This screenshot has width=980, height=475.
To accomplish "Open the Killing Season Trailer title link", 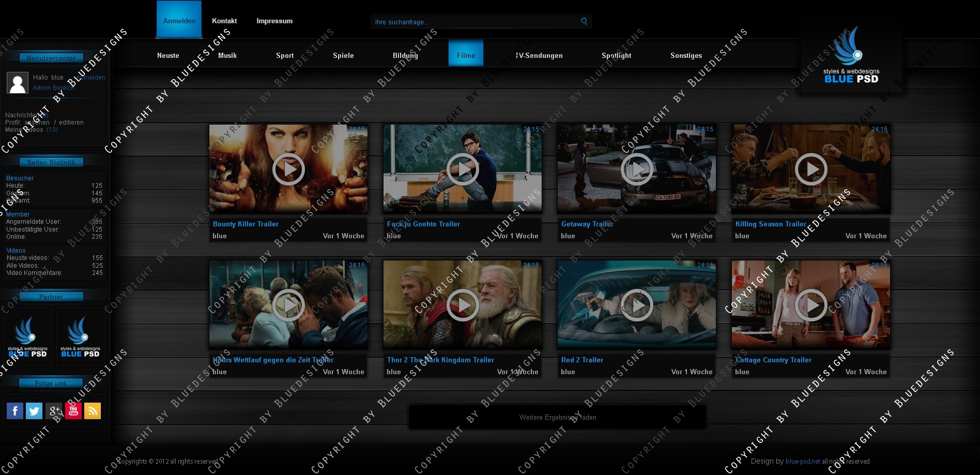I will (x=771, y=224).
